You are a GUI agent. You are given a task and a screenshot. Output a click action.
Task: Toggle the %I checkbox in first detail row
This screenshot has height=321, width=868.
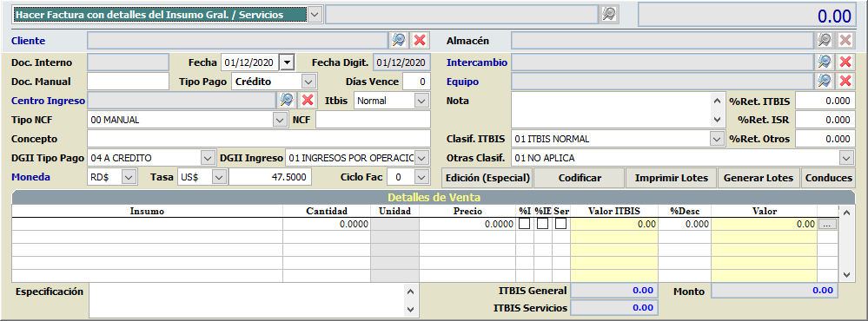coord(524,224)
